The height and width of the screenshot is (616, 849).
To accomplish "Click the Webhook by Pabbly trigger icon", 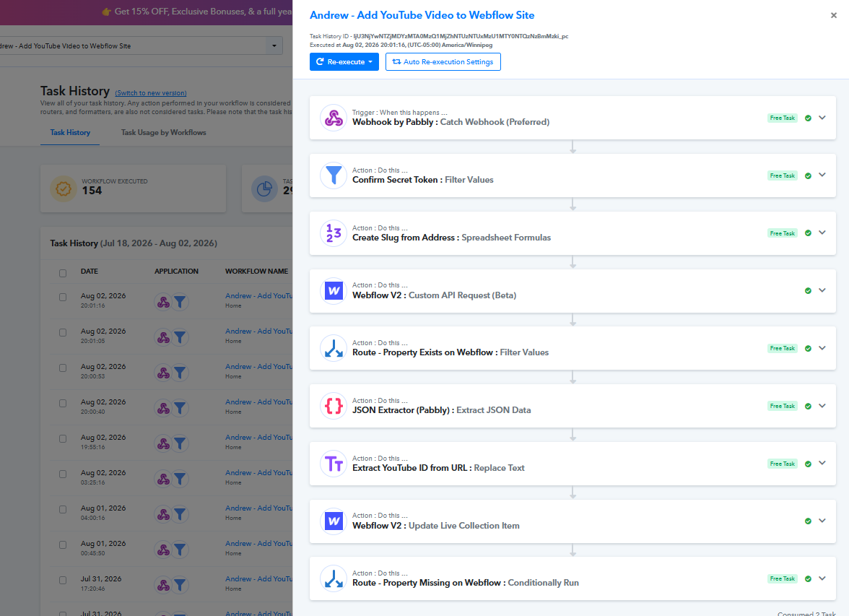I will coord(334,118).
